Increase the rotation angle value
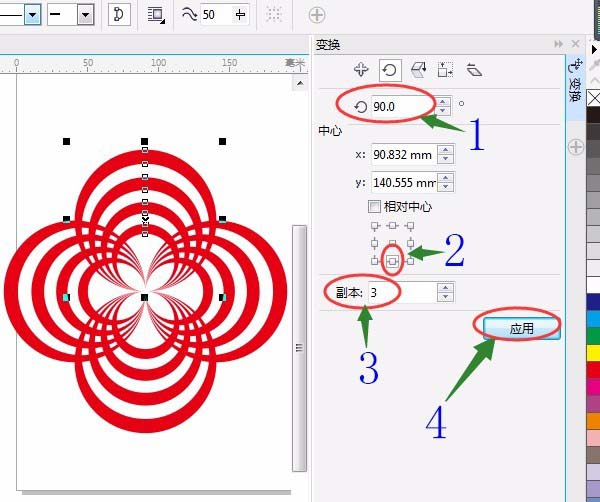The height and width of the screenshot is (502, 600). point(443,102)
